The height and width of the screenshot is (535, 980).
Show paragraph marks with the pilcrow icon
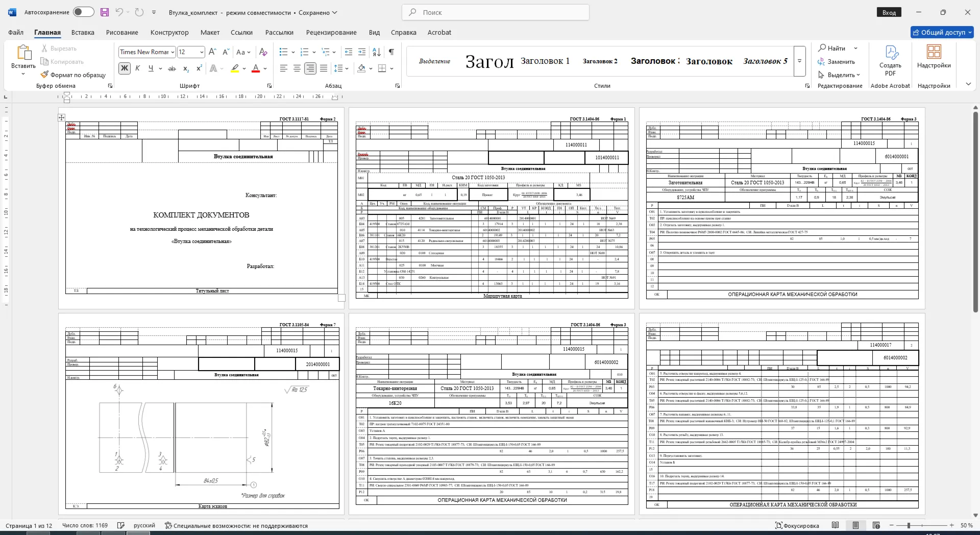[391, 52]
